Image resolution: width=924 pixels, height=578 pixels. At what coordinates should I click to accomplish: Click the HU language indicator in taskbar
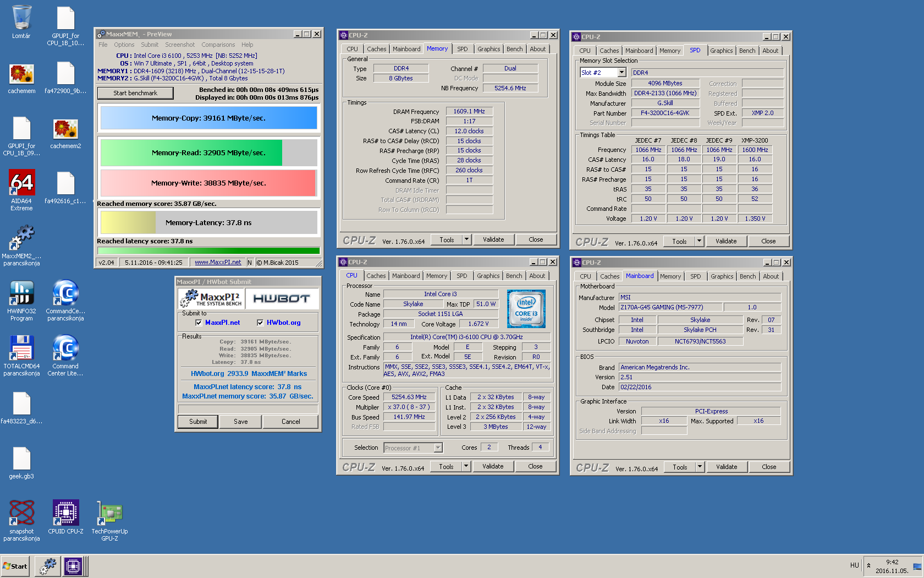(854, 565)
